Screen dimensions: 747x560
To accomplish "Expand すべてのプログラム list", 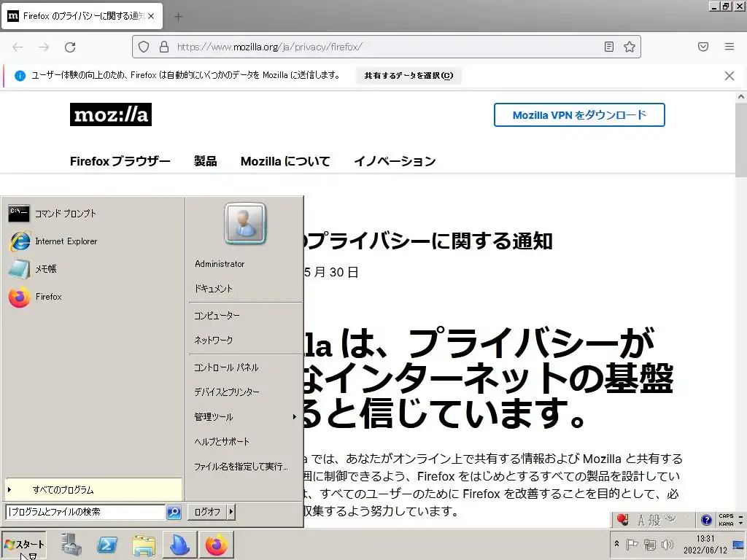I will tap(93, 489).
